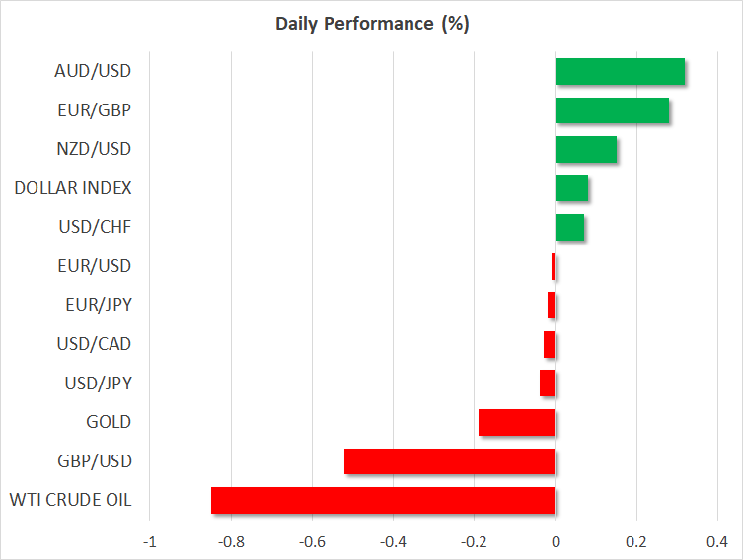Click the Daily Performance (%) chart title

pos(372,24)
